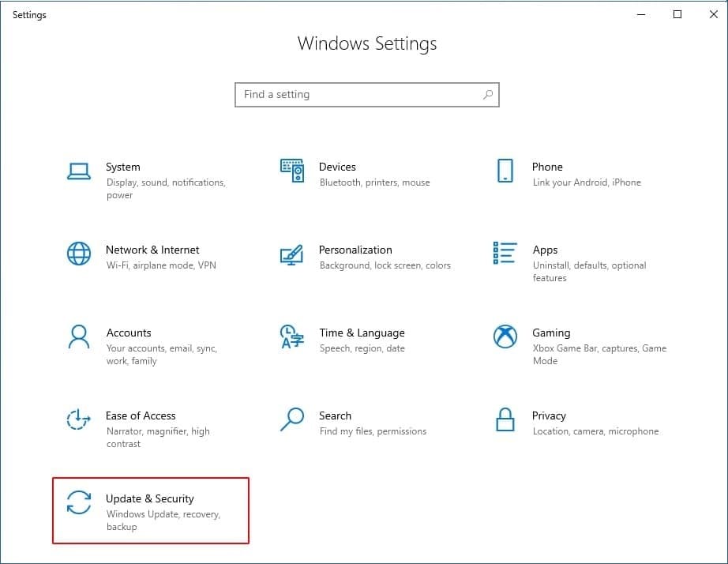
Task: Click 'Wi-Fi, airplane mode, VPN' text
Action: tap(161, 265)
